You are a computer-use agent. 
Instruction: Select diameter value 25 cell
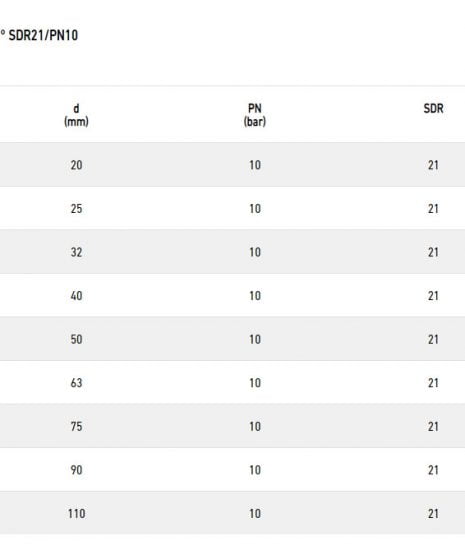tap(76, 208)
